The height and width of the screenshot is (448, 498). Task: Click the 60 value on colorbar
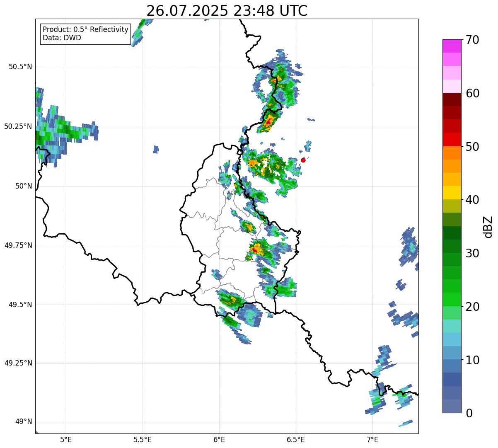[473, 93]
